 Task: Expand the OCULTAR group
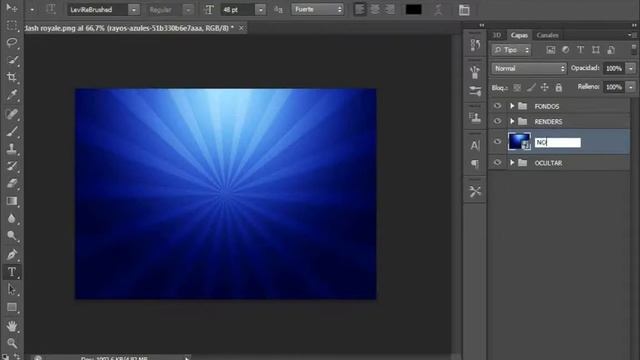tap(512, 162)
